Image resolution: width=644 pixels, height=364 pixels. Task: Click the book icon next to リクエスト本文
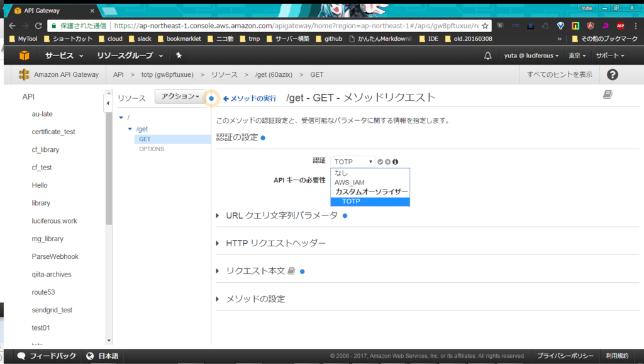291,271
